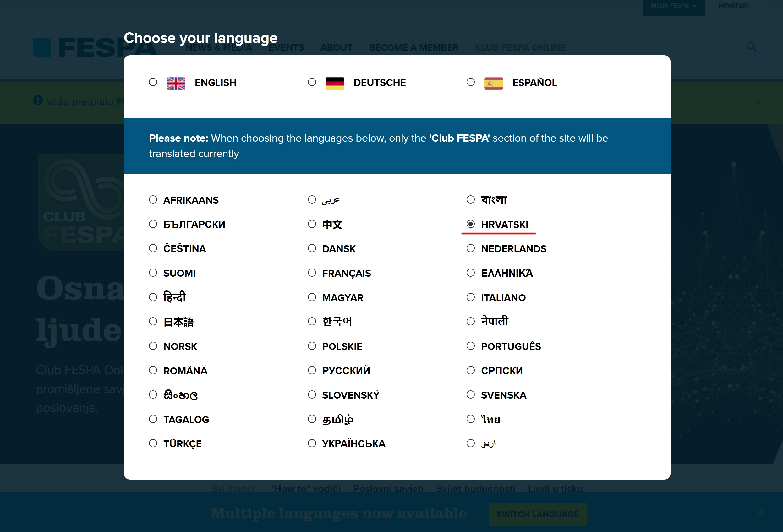Select the Deutsche radio button
The image size is (783, 532).
(312, 82)
